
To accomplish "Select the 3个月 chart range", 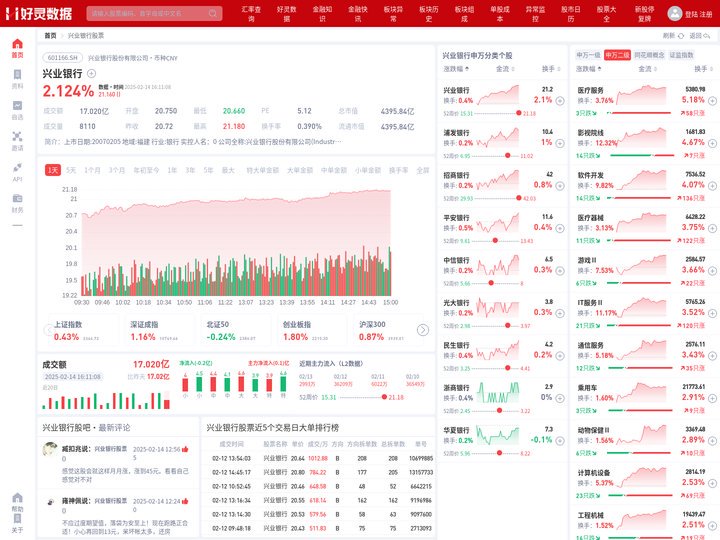I will tap(117, 170).
